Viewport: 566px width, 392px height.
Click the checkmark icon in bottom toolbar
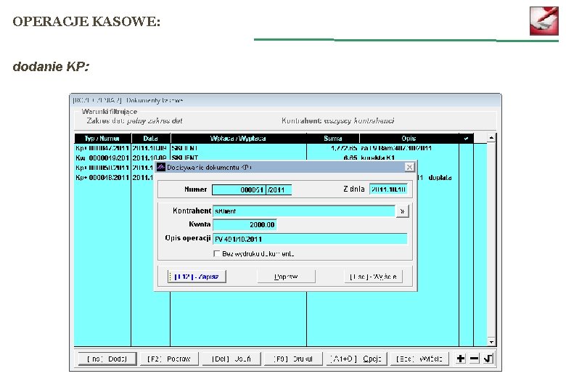[x=488, y=359]
